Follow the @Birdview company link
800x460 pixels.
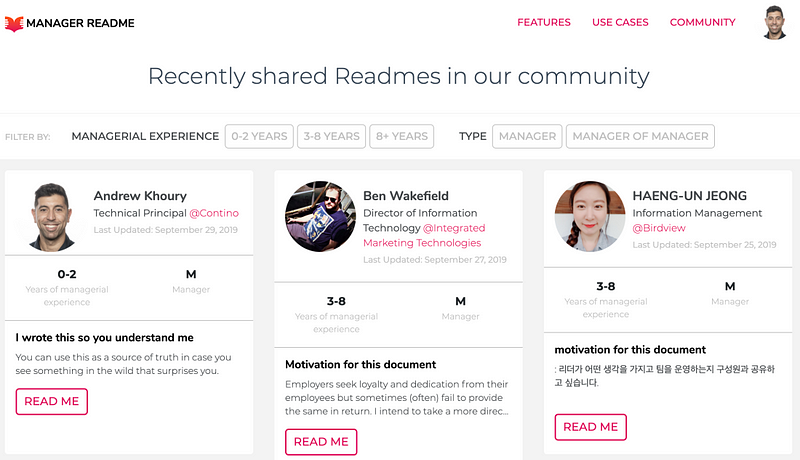tap(659, 228)
